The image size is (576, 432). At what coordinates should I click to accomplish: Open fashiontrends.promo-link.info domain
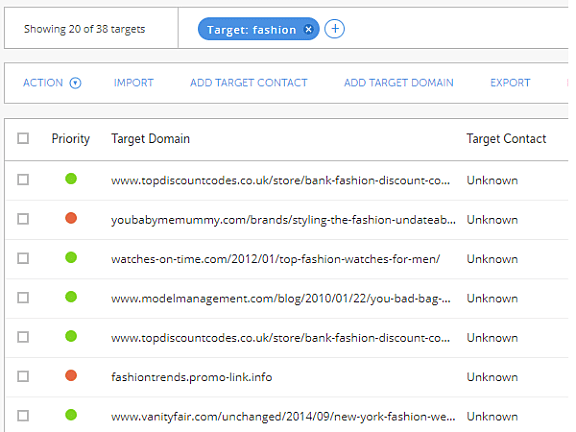(191, 377)
